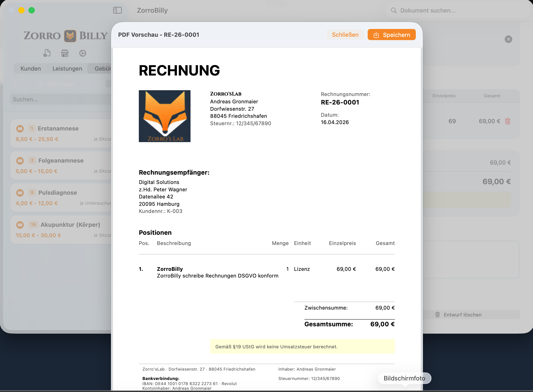Open the settings gear in the sidebar
533x392 pixels.
click(x=83, y=53)
